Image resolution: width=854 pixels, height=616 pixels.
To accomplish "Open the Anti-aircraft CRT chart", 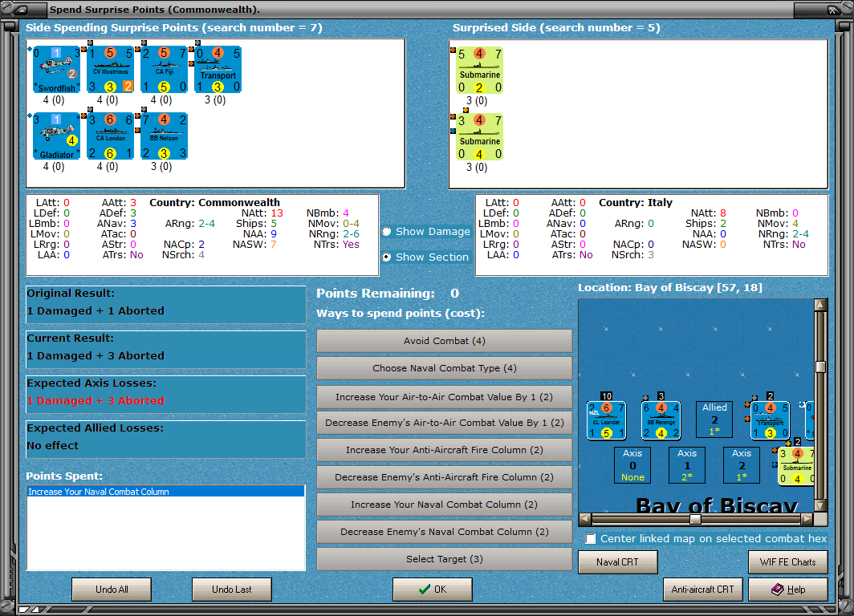I will 702,590.
